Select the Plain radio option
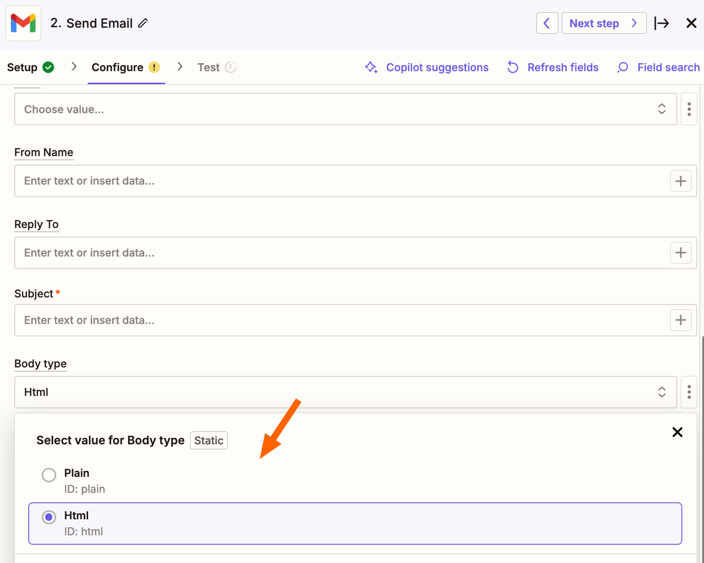704x563 pixels. 49,475
